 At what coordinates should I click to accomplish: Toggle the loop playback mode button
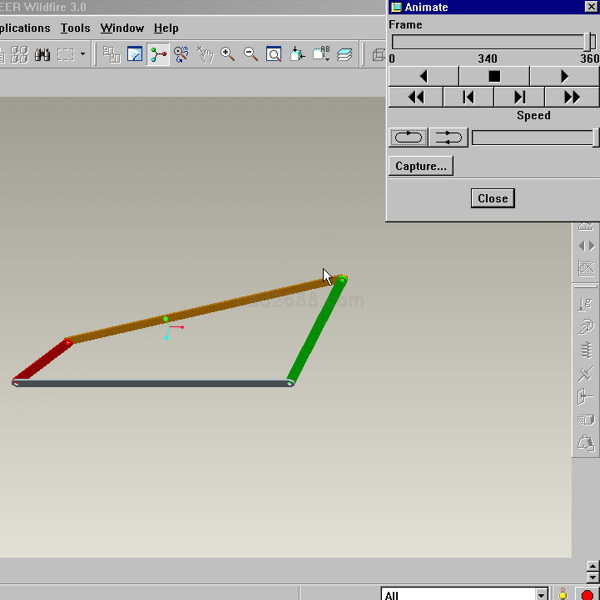click(x=408, y=138)
